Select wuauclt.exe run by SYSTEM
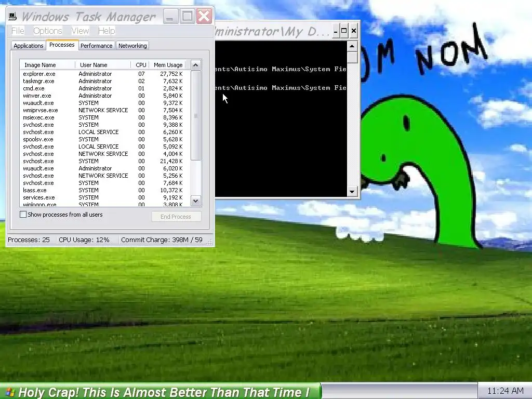Image resolution: width=532 pixels, height=399 pixels. tap(104, 103)
